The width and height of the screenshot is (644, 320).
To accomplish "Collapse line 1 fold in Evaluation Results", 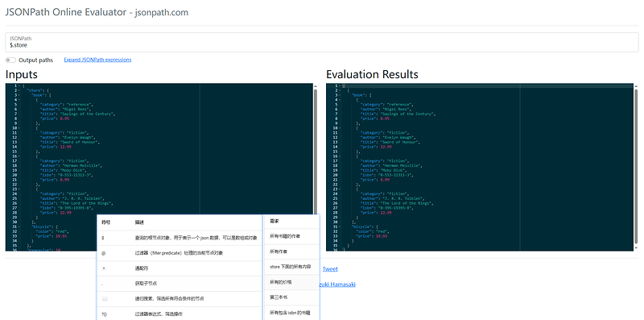I will point(340,85).
